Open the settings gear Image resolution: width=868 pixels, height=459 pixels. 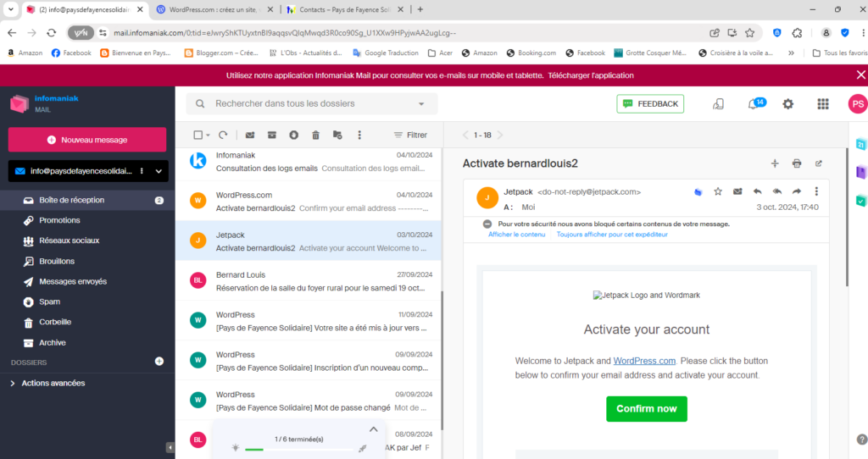coord(788,104)
